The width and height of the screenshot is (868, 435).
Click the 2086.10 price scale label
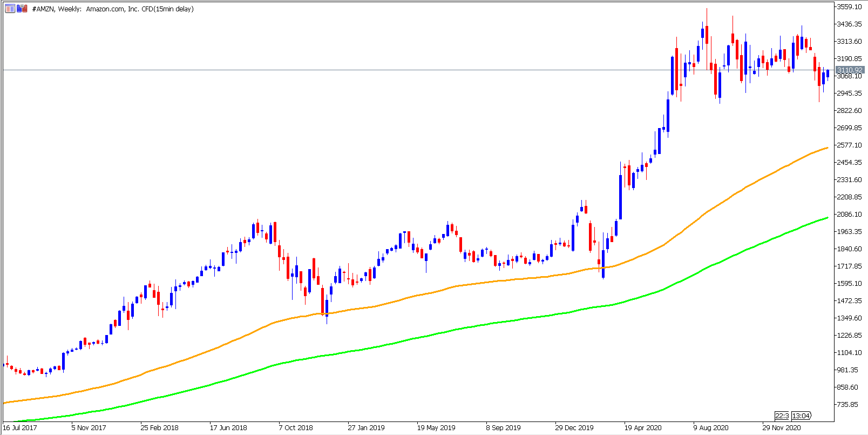point(849,215)
